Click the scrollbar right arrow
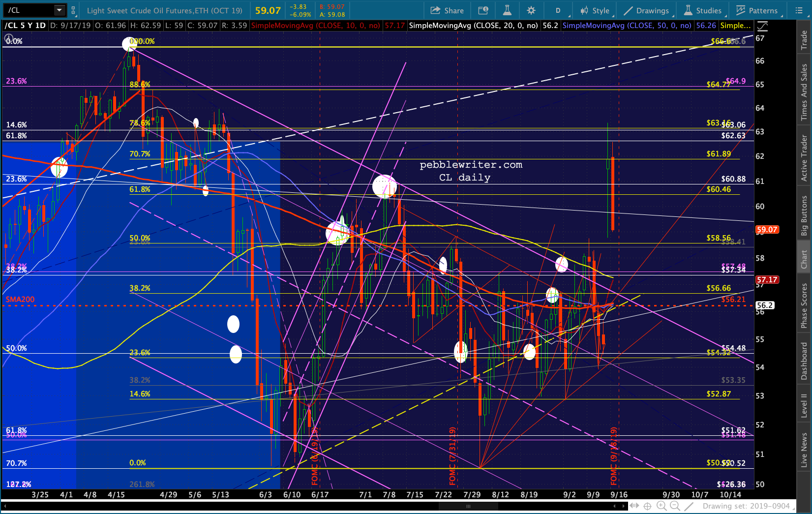 [x=623, y=506]
